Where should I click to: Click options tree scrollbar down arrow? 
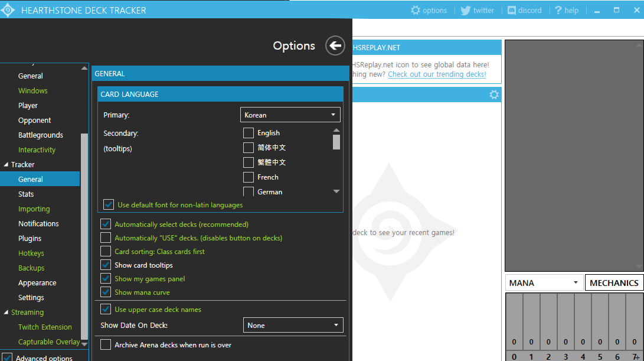(84, 344)
